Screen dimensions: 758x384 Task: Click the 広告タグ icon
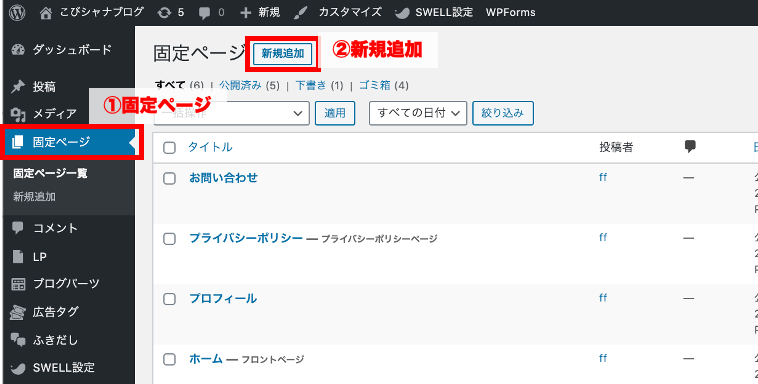(x=18, y=312)
